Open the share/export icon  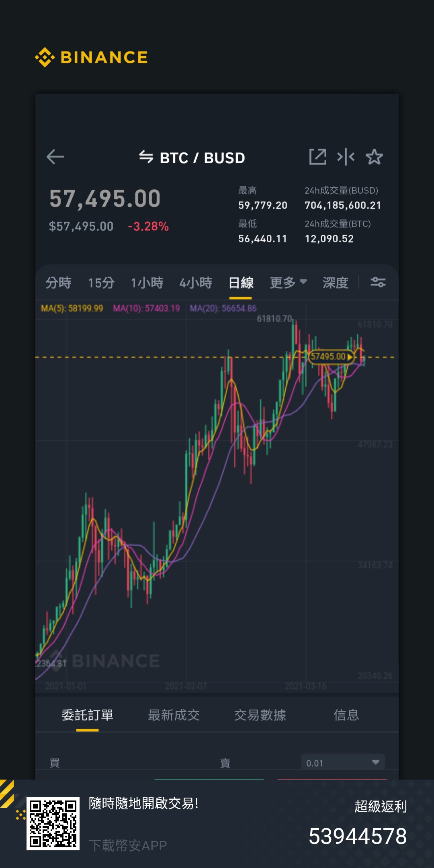[317, 157]
